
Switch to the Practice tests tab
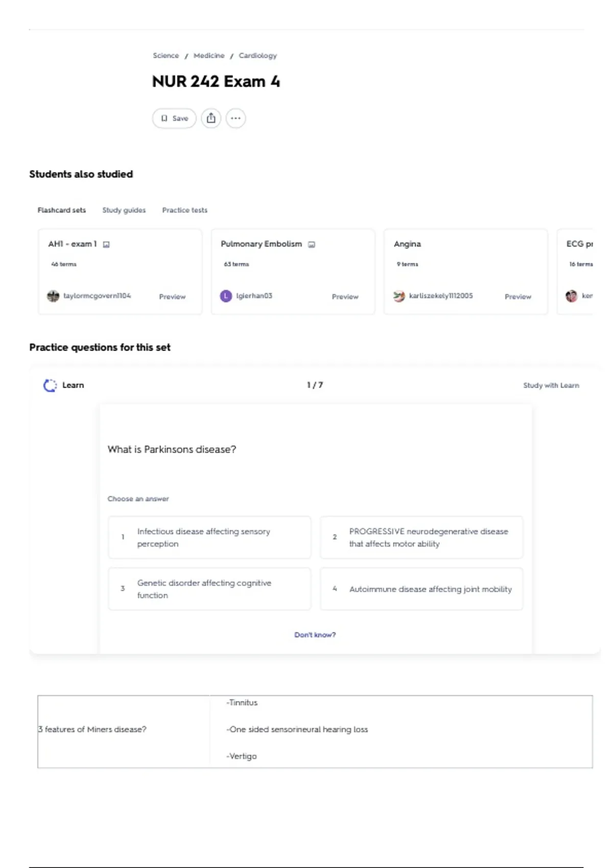[x=185, y=210]
